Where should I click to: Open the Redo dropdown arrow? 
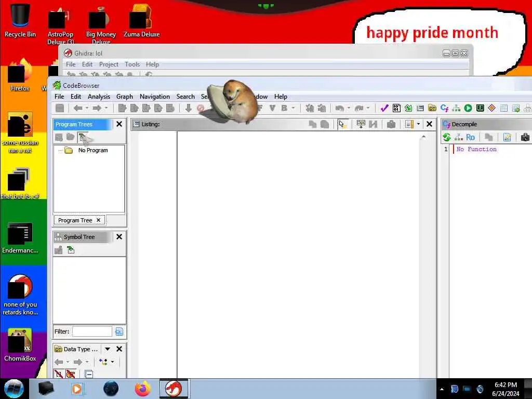tap(368, 108)
